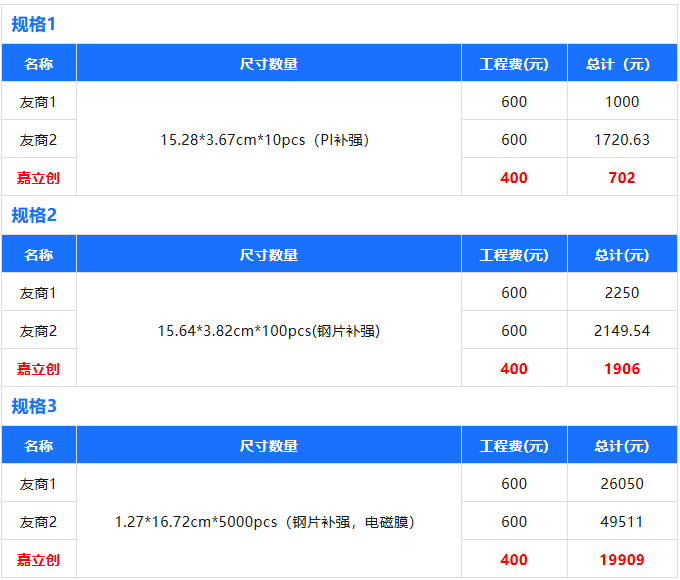Select the 15.28*3.67cm*10pcs size cell
This screenshot has width=680, height=580.
click(265, 140)
